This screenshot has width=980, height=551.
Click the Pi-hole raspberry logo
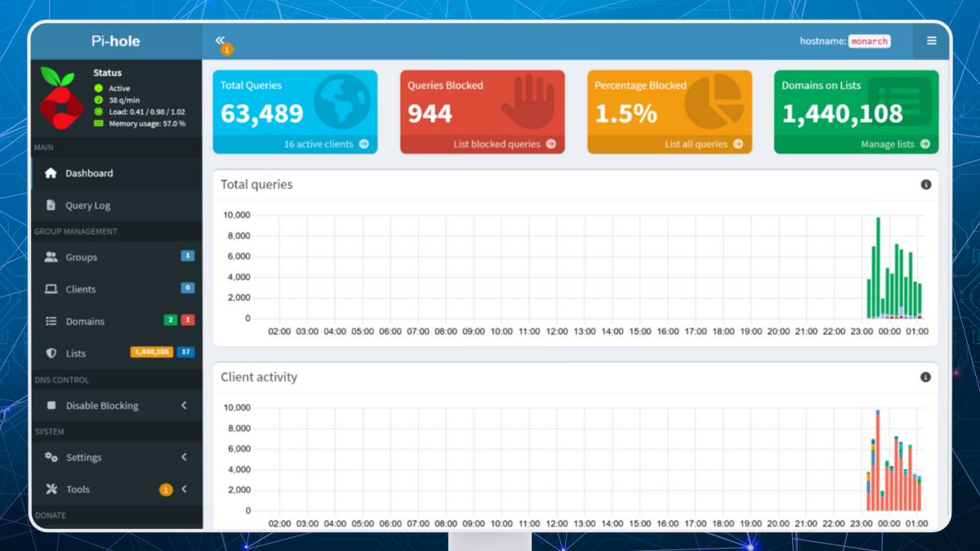[61, 100]
